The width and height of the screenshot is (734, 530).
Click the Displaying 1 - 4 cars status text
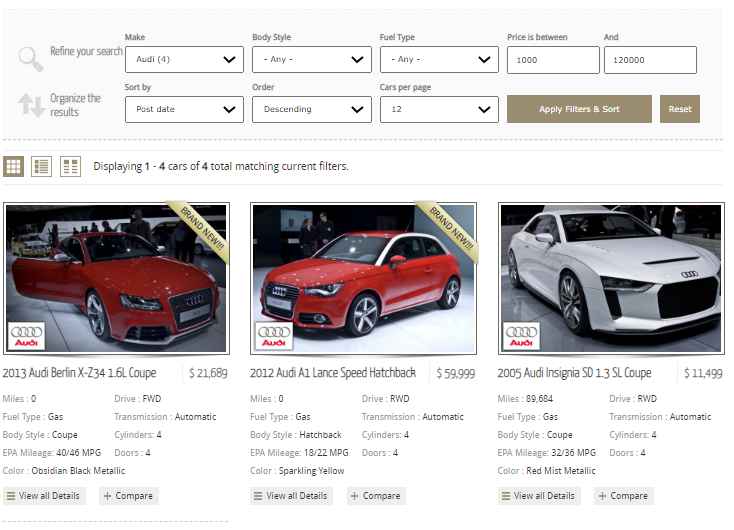221,166
